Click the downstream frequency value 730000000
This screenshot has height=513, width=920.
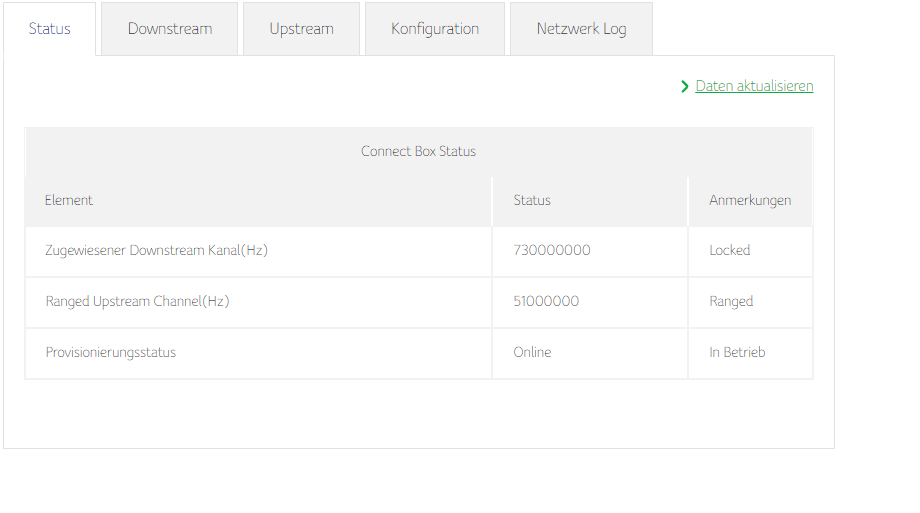pos(552,251)
